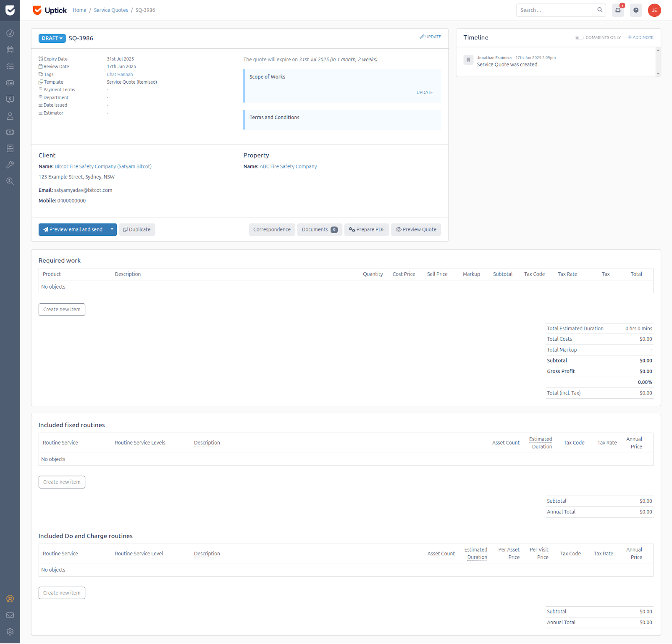Switch to the Correspondence tab
The width and height of the screenshot is (672, 644).
[x=272, y=229]
